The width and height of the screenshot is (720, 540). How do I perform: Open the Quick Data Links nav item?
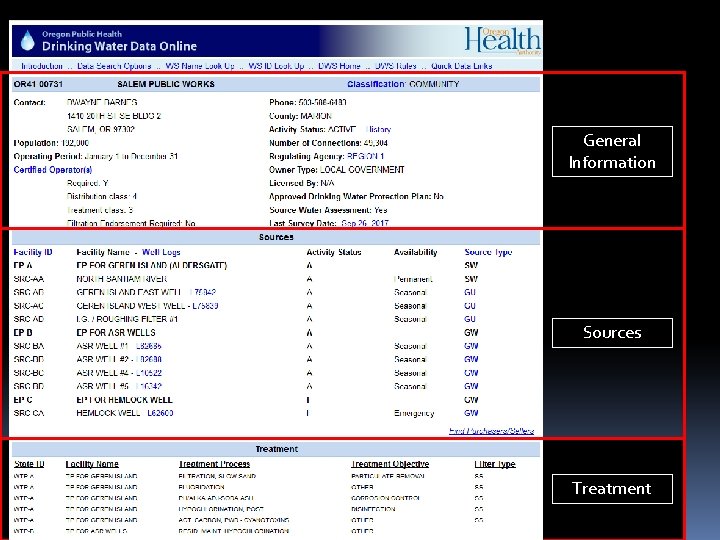pyautogui.click(x=461, y=66)
